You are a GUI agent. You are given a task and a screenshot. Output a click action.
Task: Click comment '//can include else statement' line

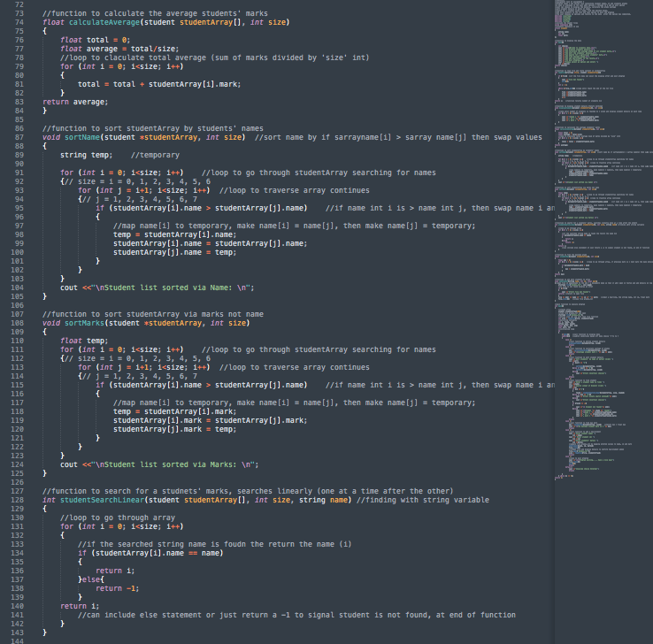(296, 615)
